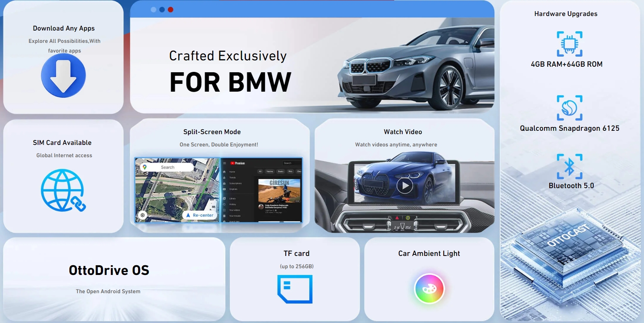Screen dimensions: 644x323
Task: Click the 'Qualcomm Snapdragon 6125' label
Action: tap(569, 128)
